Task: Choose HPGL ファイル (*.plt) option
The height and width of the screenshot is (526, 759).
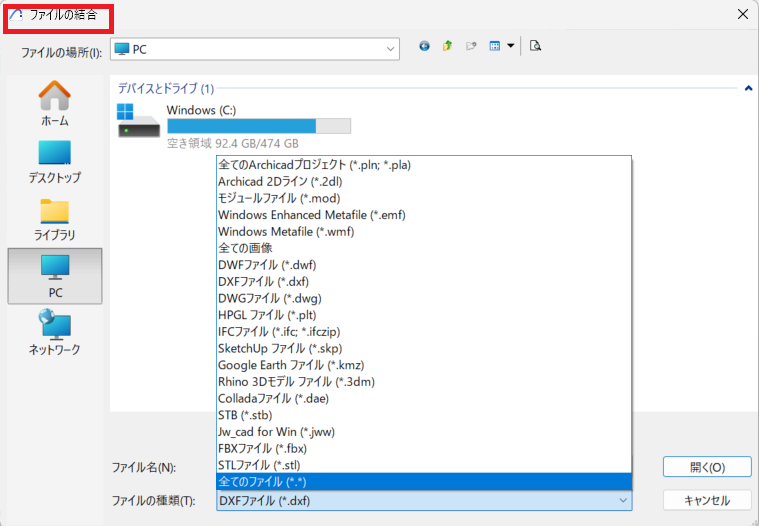Action: pyautogui.click(x=424, y=315)
